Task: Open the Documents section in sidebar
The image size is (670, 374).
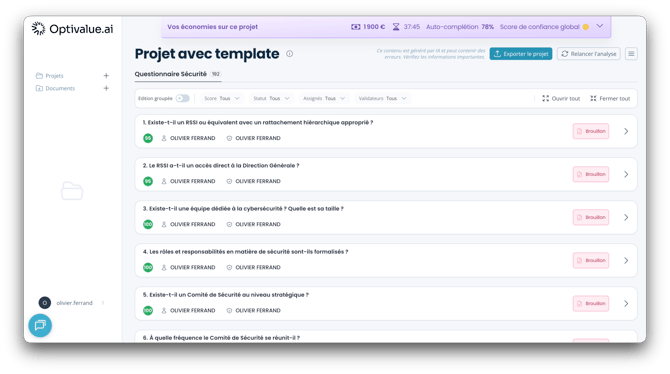Action: click(x=60, y=88)
